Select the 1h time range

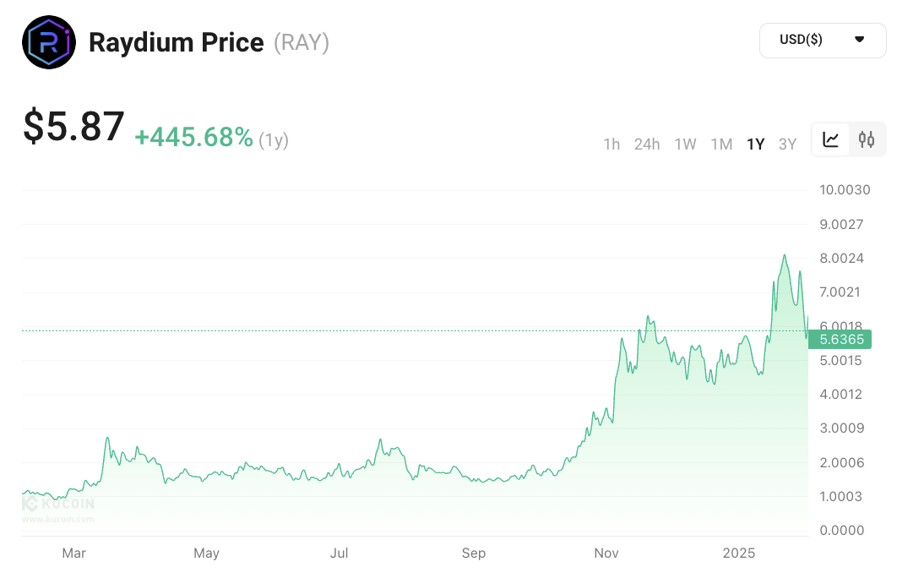(611, 144)
